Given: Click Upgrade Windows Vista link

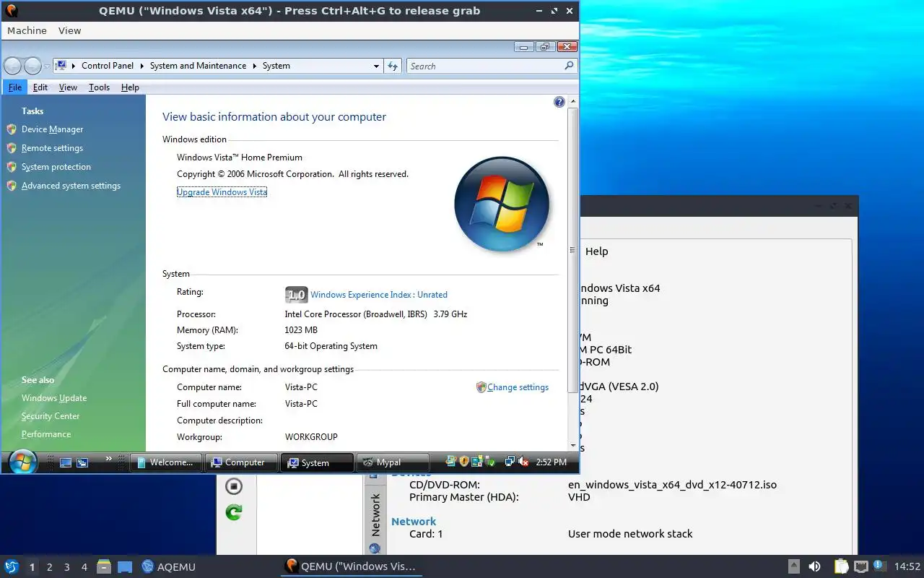Looking at the screenshot, I should point(222,192).
